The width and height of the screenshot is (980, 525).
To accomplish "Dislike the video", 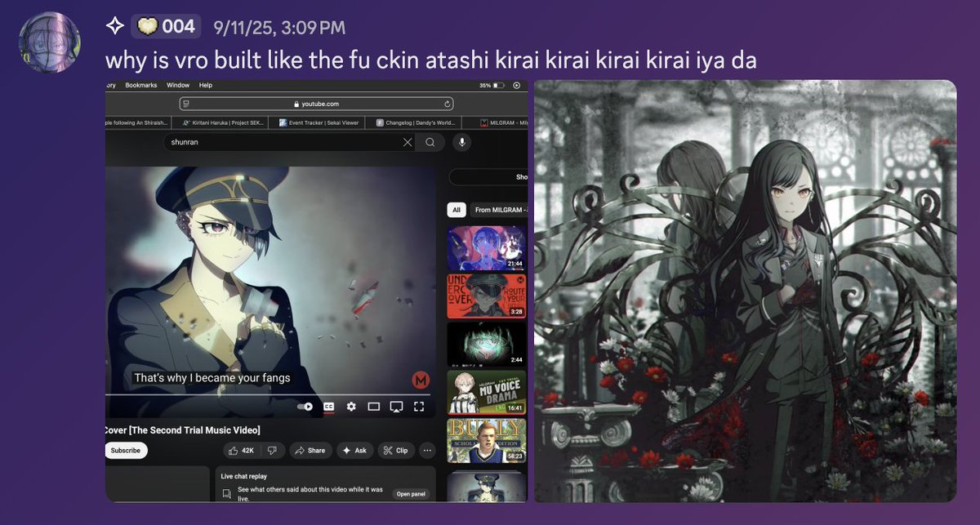I will tap(273, 451).
